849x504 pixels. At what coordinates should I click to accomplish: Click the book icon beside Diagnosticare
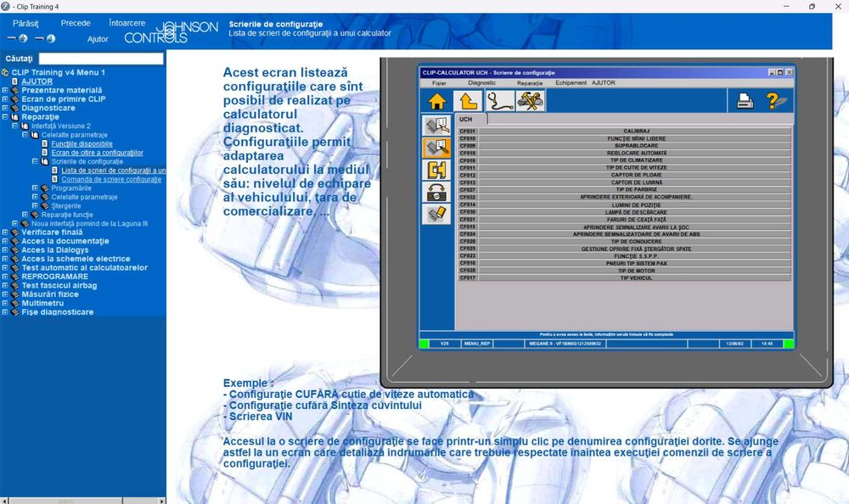tap(14, 109)
